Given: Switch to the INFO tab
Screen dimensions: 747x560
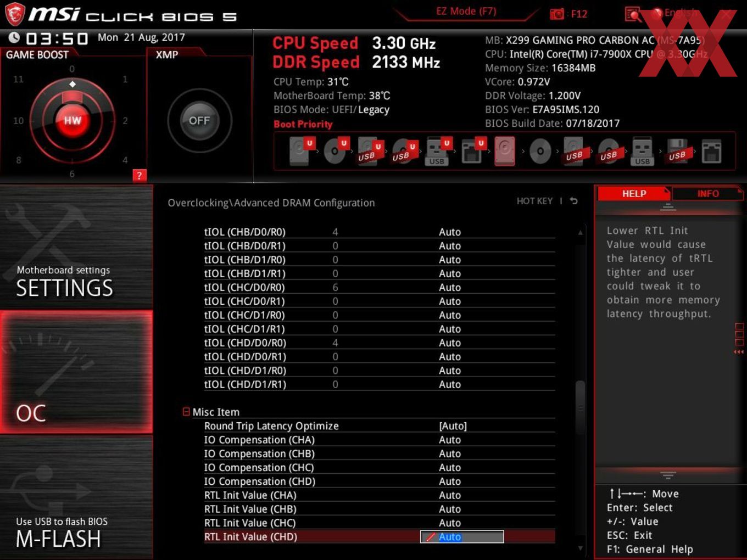Looking at the screenshot, I should coord(707,193).
